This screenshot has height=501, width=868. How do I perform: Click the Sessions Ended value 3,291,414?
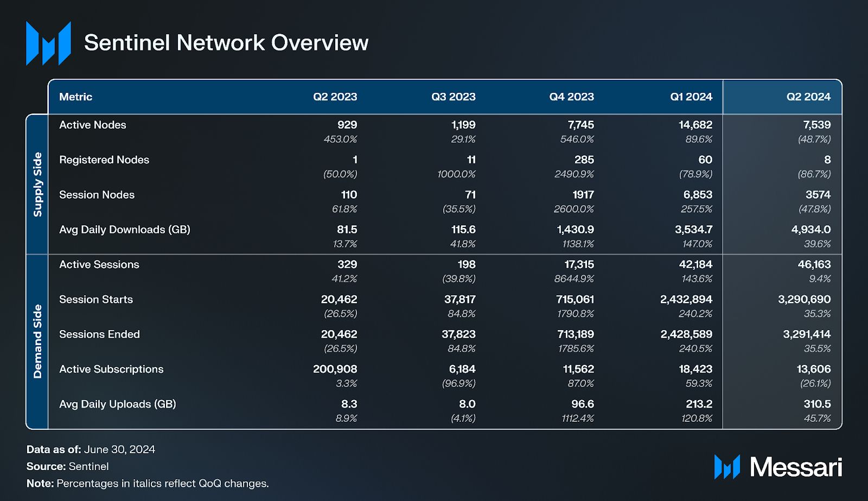(807, 334)
